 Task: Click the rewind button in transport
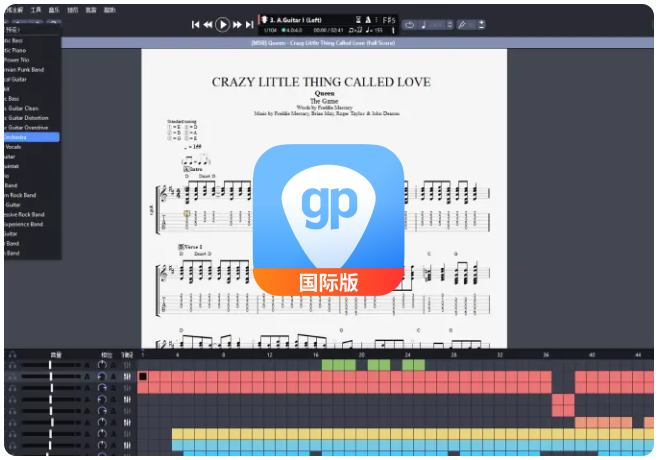(207, 24)
